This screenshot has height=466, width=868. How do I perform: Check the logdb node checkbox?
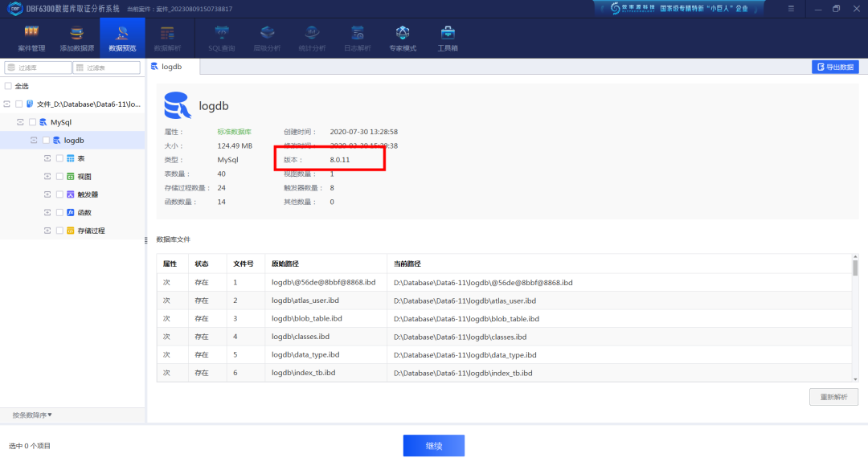[46, 141]
